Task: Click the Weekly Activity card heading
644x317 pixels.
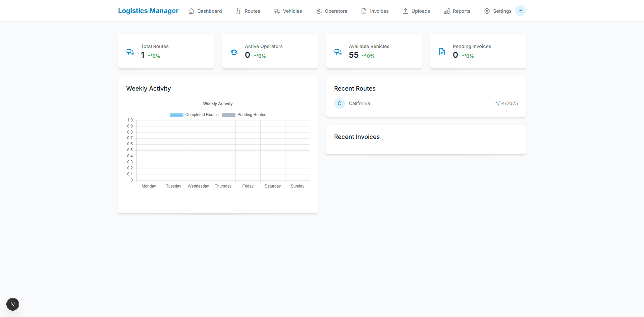Action: [149, 89]
